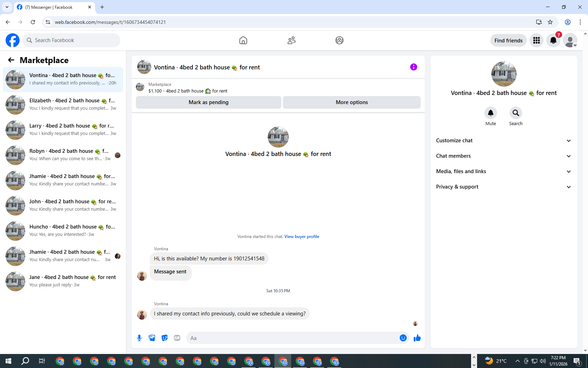Click the Facebook logo icon
Viewport: 588px width, 368px height.
(x=13, y=40)
